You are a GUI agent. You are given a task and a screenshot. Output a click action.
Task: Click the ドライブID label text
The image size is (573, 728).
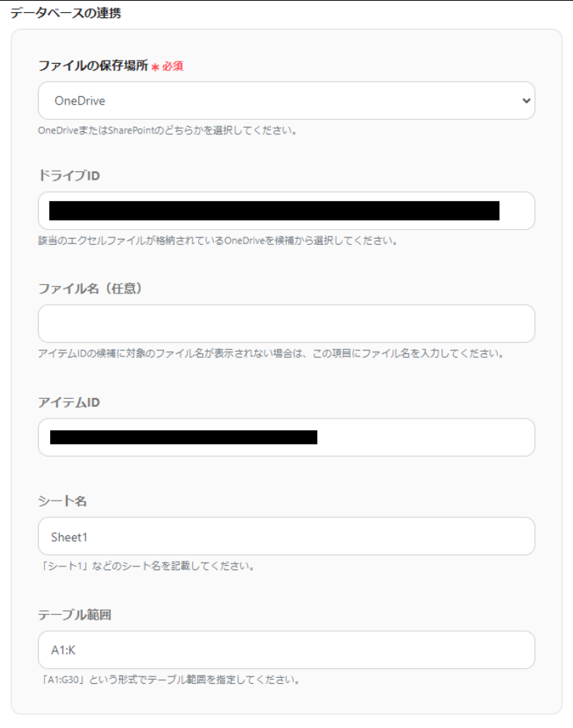pos(69,175)
